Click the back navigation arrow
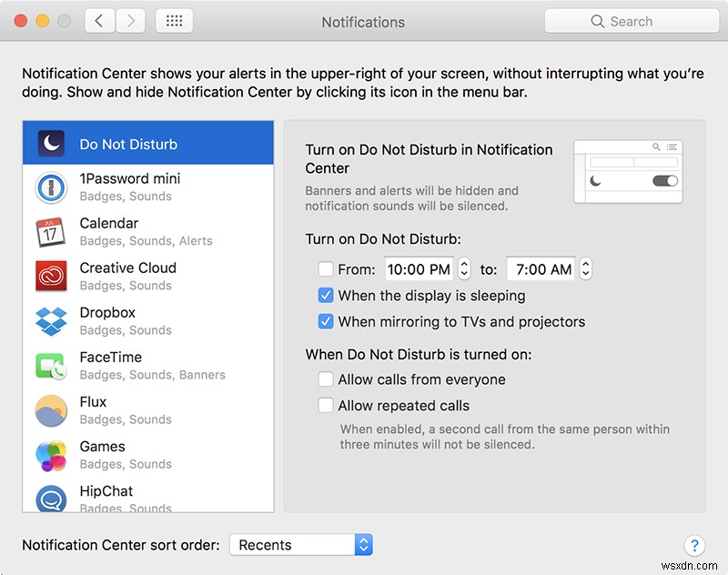Screen dimensions: 728x575 [x=99, y=20]
